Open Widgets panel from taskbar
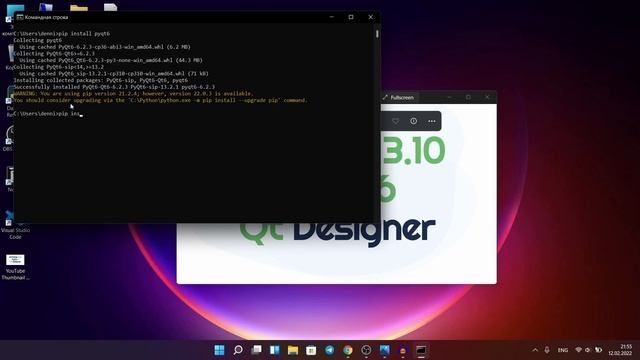 (275, 350)
